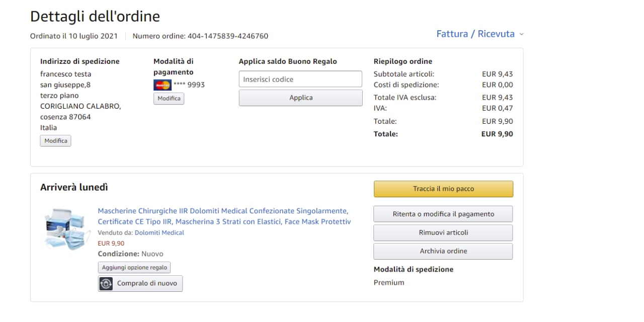Viewport: 644px width, 322px height.
Task: Click Traccia il mio pacco button
Action: 443,189
